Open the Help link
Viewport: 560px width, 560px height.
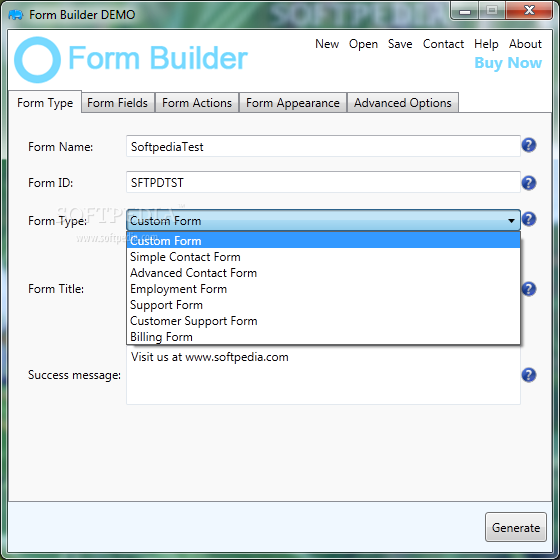click(x=486, y=44)
